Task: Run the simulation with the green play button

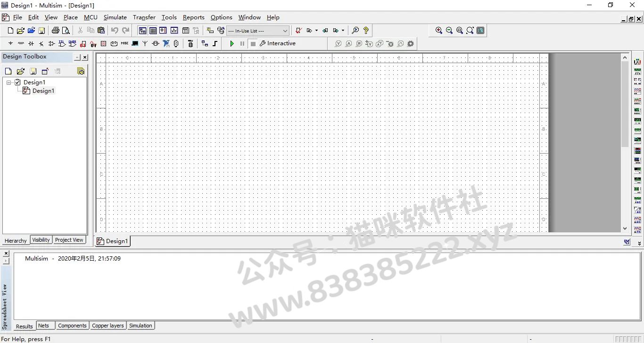Action: coord(231,43)
